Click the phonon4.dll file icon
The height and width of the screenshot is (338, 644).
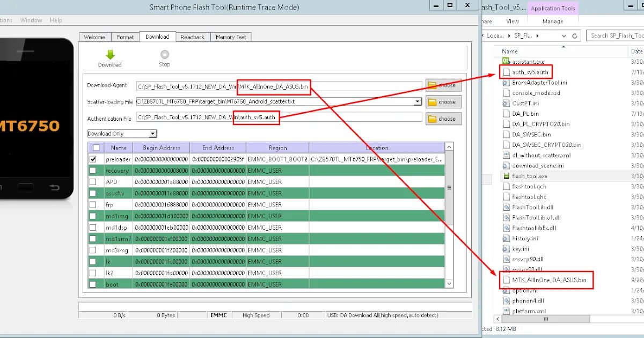(506, 301)
